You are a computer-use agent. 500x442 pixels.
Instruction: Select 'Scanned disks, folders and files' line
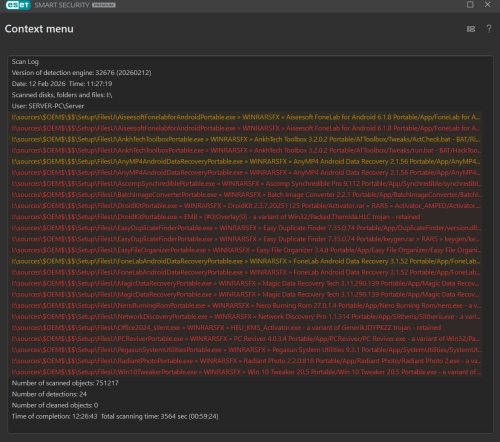pos(62,95)
